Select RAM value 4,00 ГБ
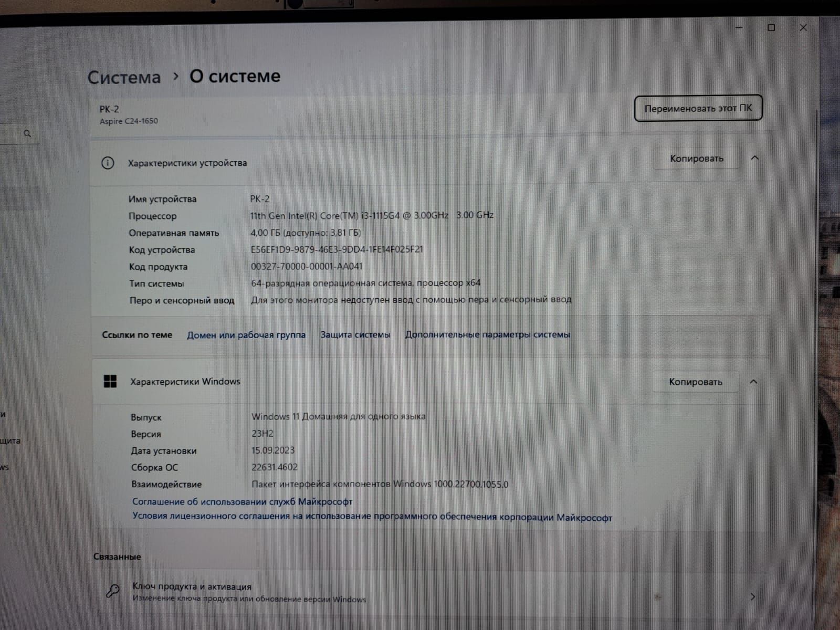 tap(306, 233)
